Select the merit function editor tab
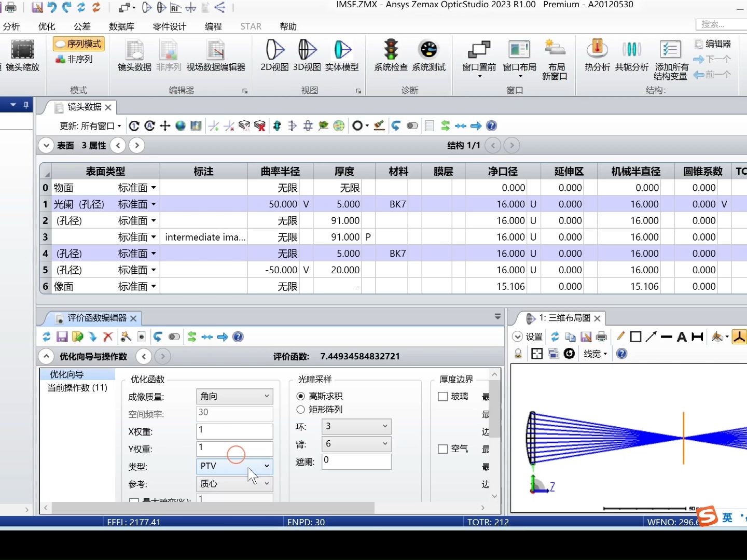 (x=96, y=318)
